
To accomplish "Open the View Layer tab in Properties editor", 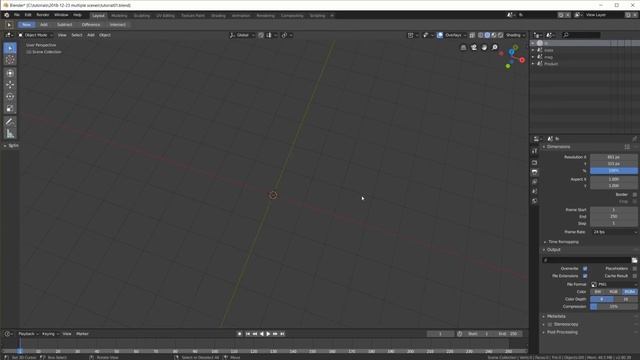I will pyautogui.click(x=535, y=182).
